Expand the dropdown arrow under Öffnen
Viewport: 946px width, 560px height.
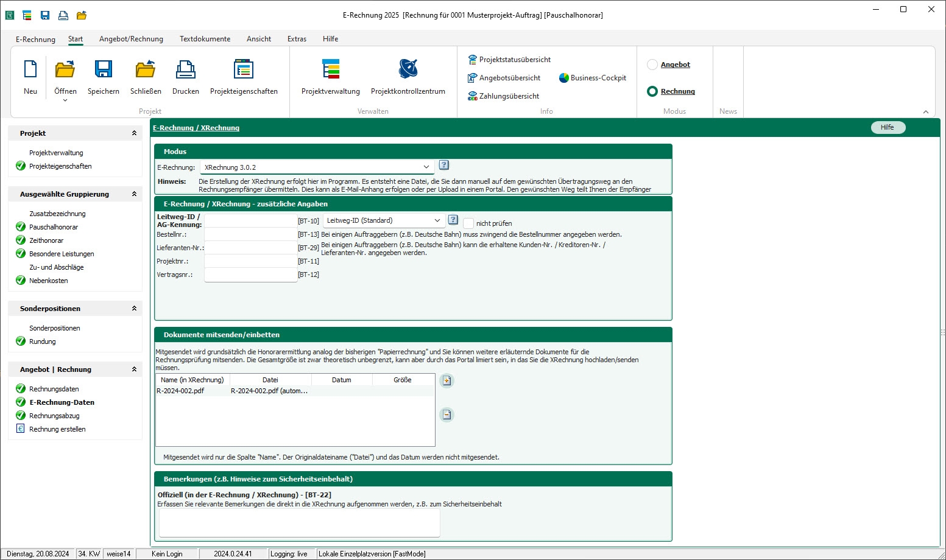65,100
